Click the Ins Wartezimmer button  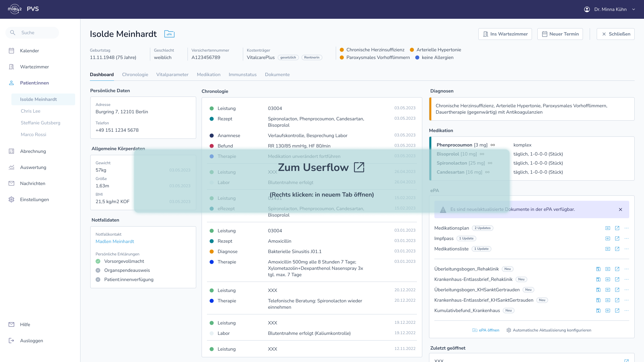(x=505, y=34)
